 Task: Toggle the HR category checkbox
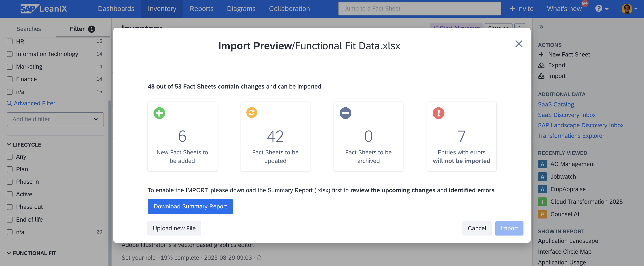(9, 41)
